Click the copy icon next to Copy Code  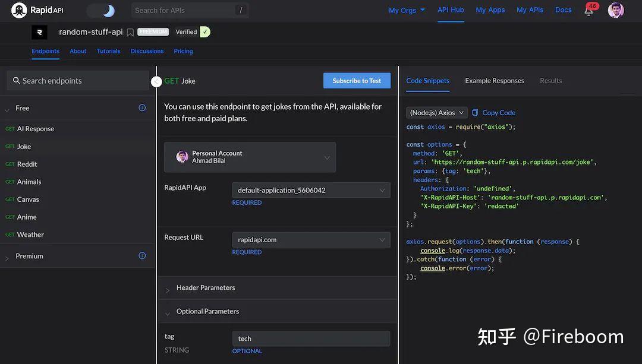(475, 112)
